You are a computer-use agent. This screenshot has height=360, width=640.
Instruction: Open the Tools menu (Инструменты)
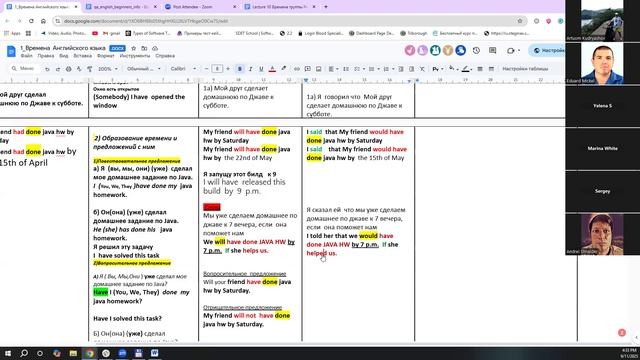point(135,56)
